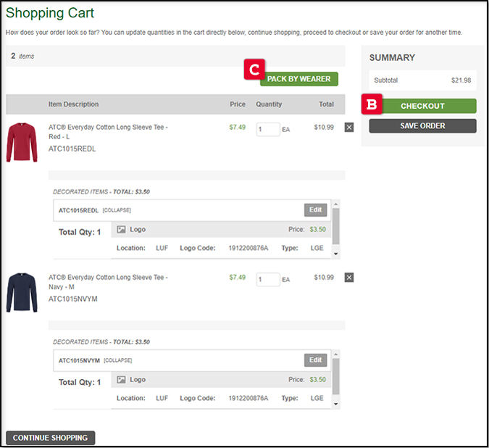Save the order for later
The image size is (489, 448).
point(422,126)
